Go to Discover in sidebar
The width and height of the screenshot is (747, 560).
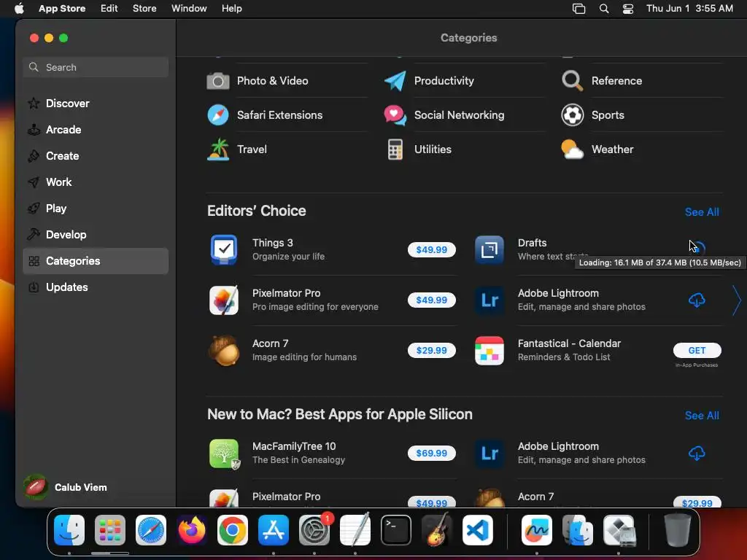point(96,104)
